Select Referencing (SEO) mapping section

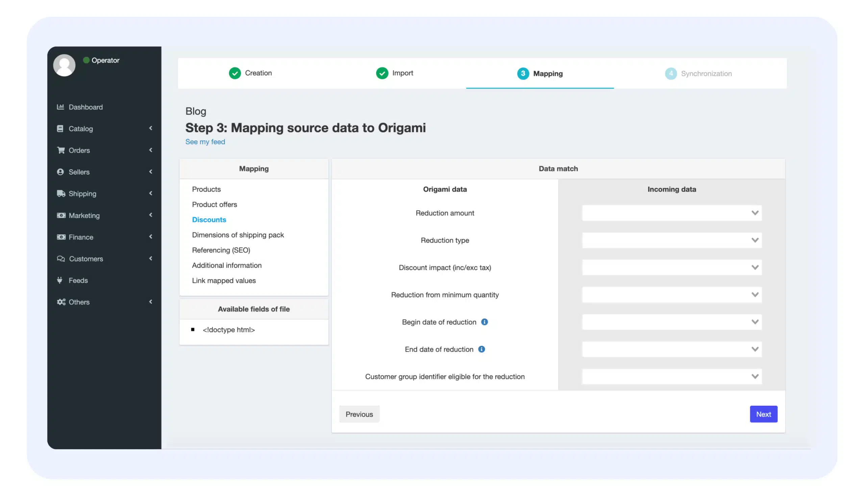[x=221, y=250]
